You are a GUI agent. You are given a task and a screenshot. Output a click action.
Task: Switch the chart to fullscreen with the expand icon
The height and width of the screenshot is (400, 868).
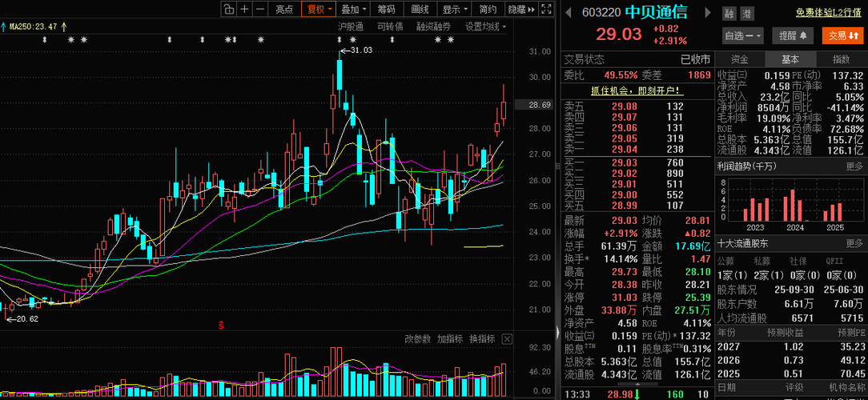click(x=546, y=9)
